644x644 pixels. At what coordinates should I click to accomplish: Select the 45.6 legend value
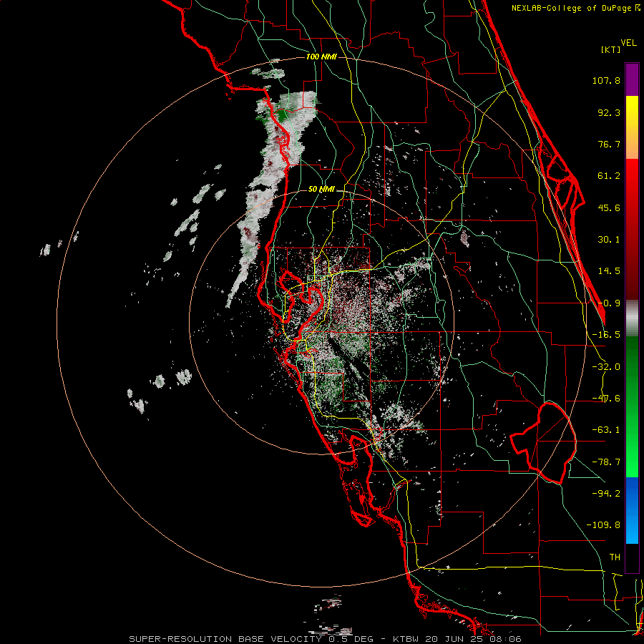point(609,208)
